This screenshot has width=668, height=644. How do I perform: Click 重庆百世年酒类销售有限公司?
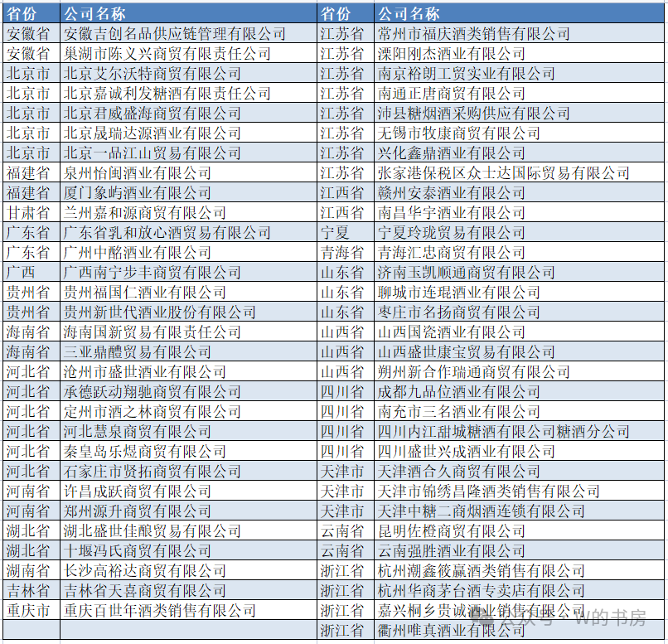click(x=188, y=610)
